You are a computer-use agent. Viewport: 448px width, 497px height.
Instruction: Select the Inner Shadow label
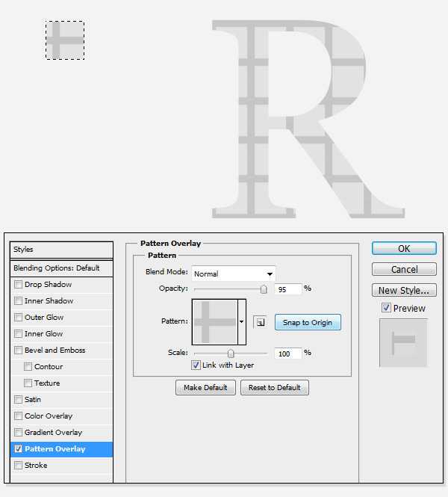pos(49,301)
